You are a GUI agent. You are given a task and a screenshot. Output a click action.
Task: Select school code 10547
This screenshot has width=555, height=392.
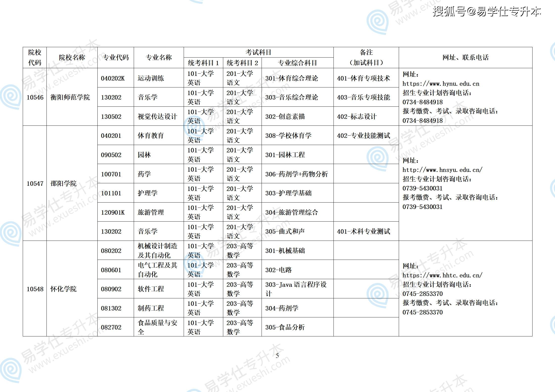click(x=35, y=184)
